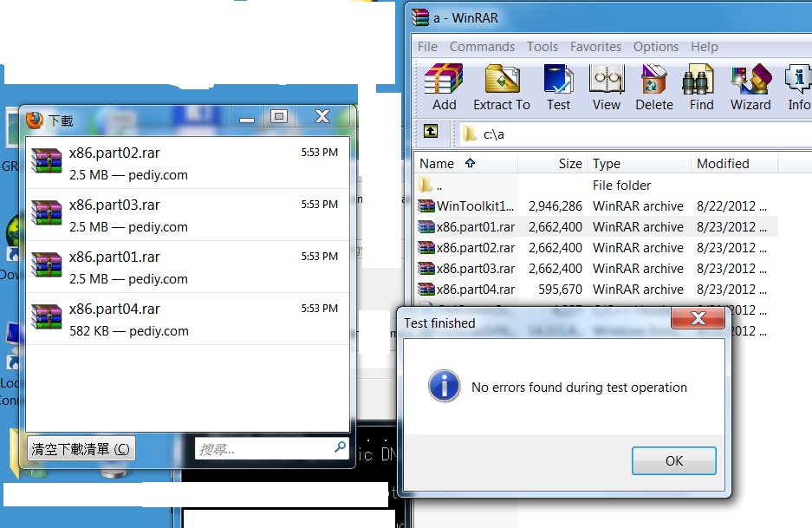The width and height of the screenshot is (812, 528).
Task: Click the search magnifier icon in downloads window
Action: [341, 447]
